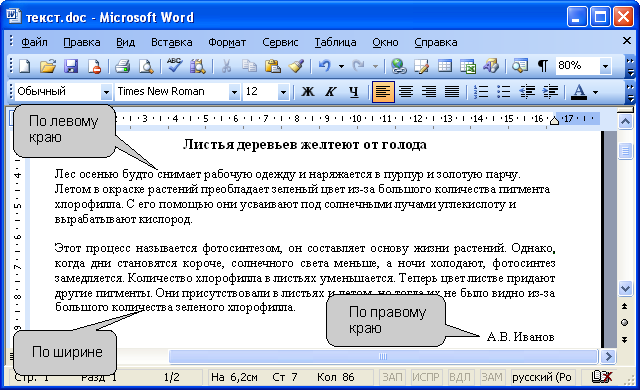640x390 pixels.
Task: Insert an Excel worksheet icon
Action: click(468, 66)
